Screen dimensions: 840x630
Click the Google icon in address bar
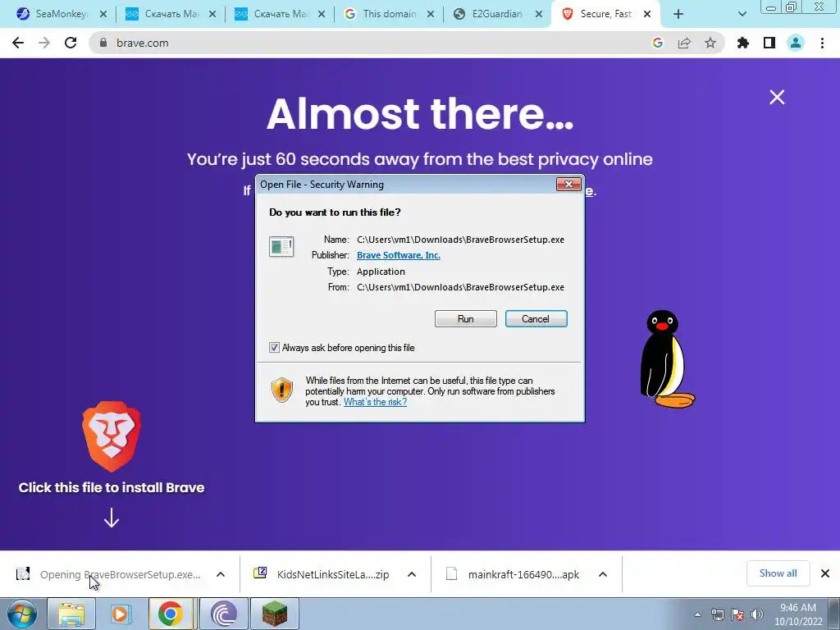(658, 43)
